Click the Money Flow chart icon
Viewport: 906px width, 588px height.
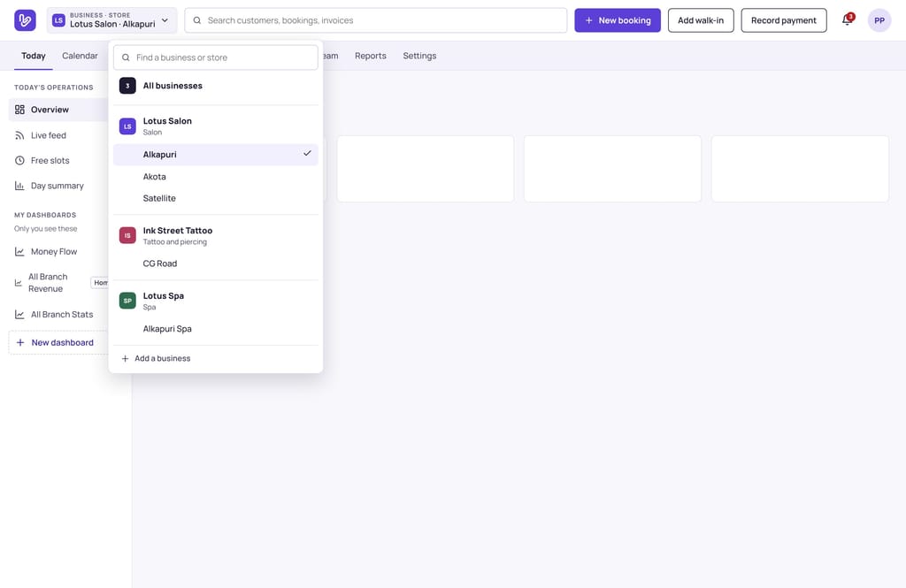click(19, 252)
